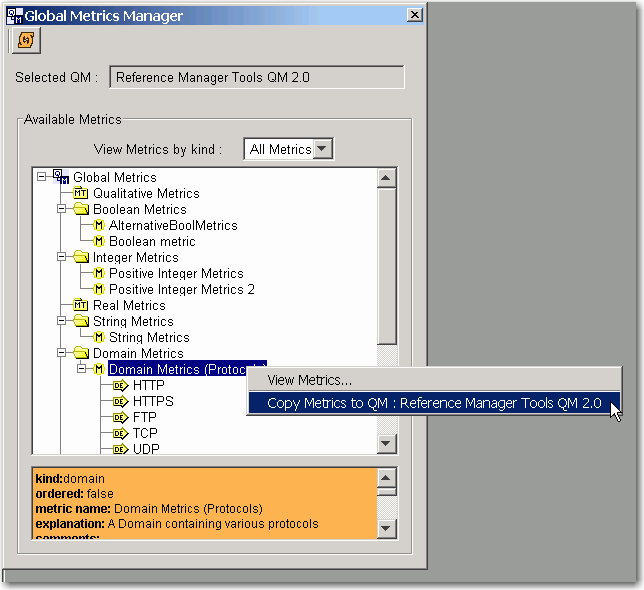Select the Domain Metrics folder label
The width and height of the screenshot is (644, 590).
[138, 354]
